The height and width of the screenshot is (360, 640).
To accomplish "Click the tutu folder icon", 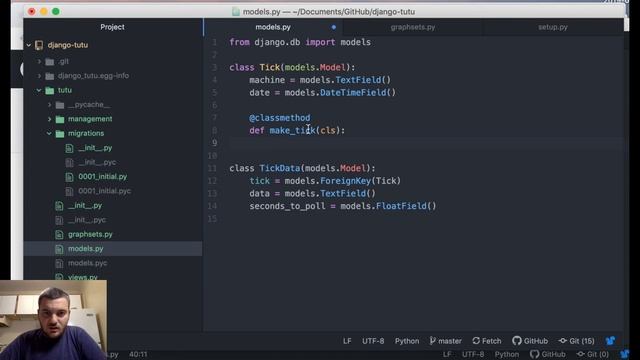I will (50, 90).
